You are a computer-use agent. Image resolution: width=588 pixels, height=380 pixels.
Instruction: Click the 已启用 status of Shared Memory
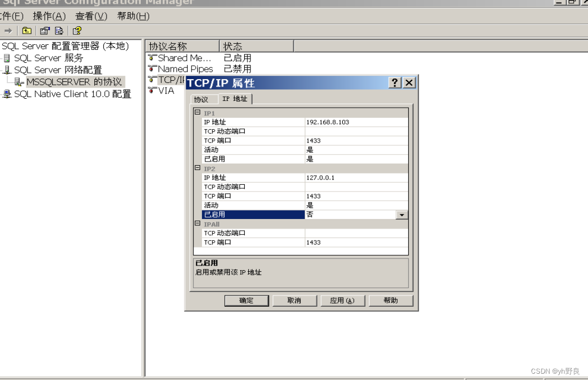(x=237, y=58)
